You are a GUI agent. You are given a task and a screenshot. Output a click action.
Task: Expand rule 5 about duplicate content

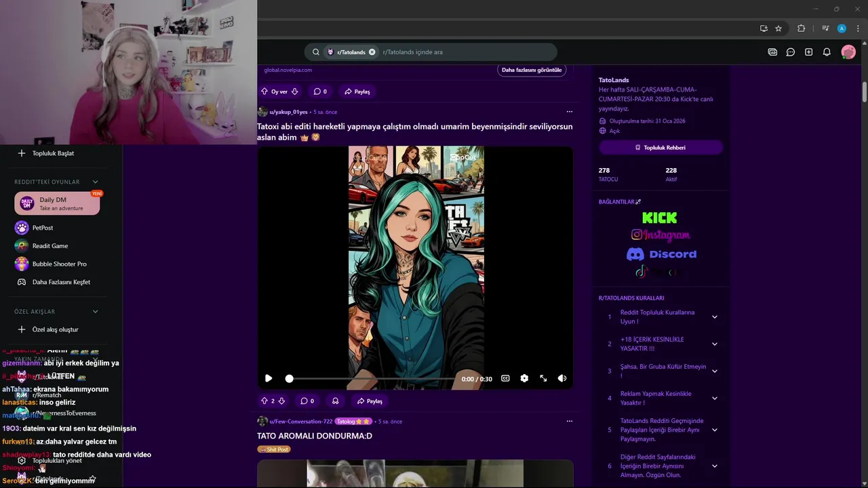(x=714, y=430)
